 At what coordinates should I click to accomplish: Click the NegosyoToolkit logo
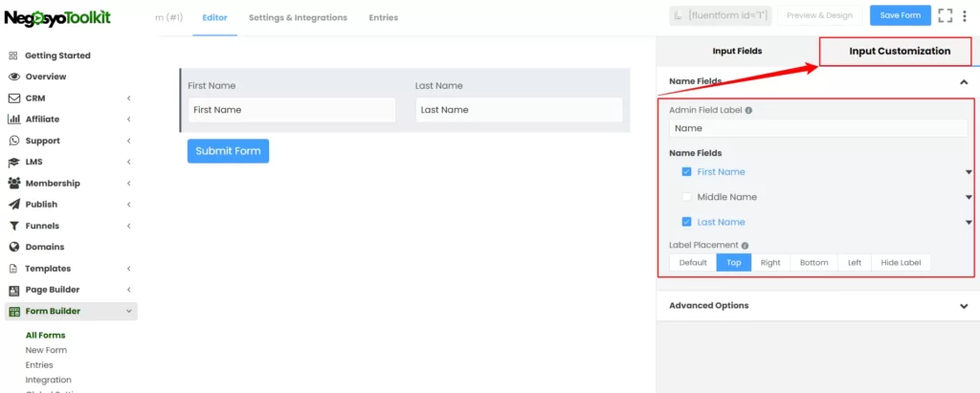pos(57,18)
